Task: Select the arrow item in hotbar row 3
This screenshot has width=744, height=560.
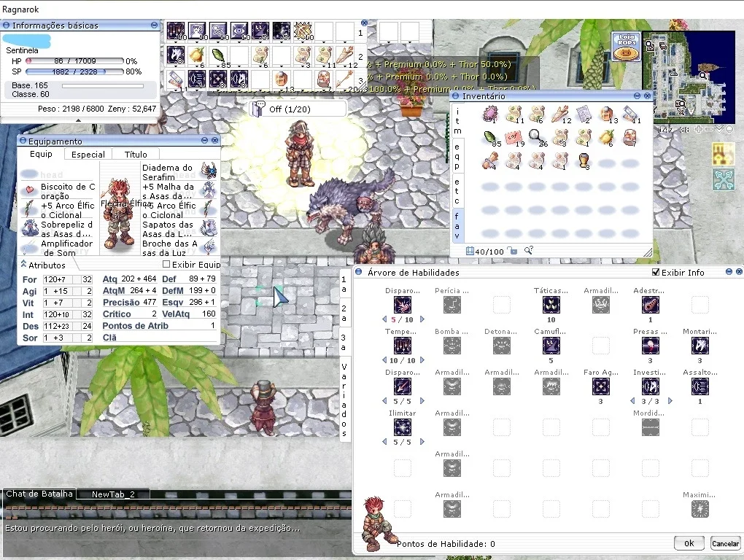Action: click(x=345, y=79)
